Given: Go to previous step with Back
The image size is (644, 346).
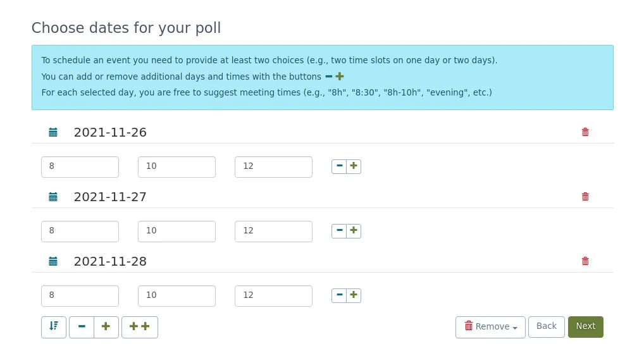Looking at the screenshot, I should click(546, 327).
